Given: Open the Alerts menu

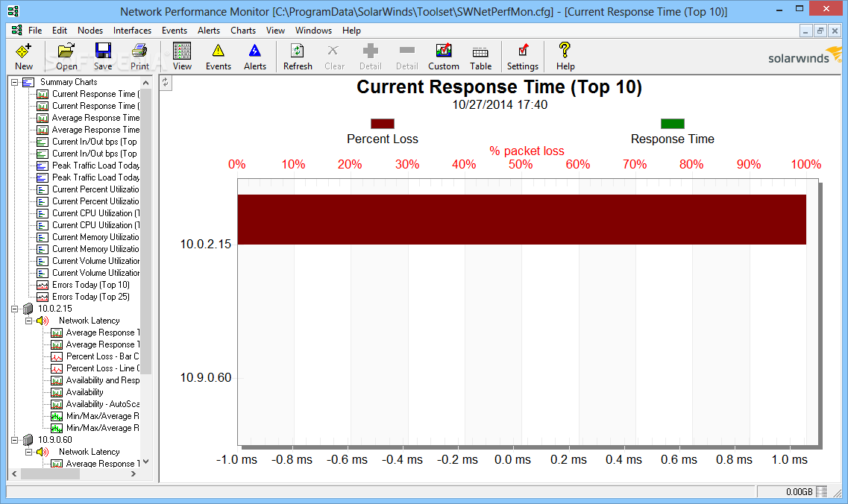Looking at the screenshot, I should coord(209,31).
